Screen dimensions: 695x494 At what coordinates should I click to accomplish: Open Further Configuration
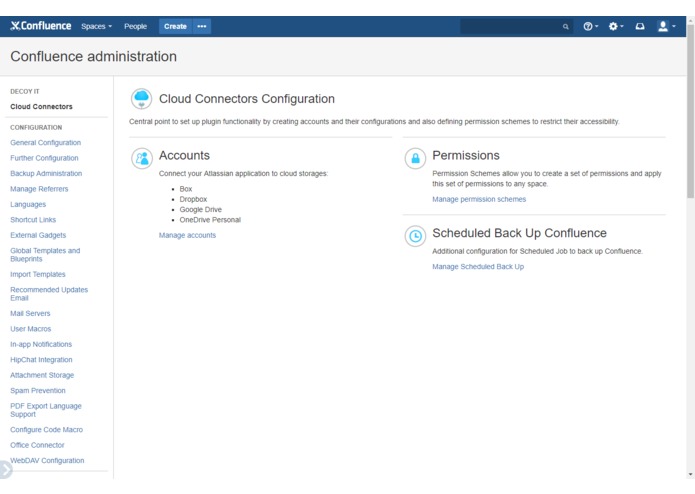[x=44, y=158]
